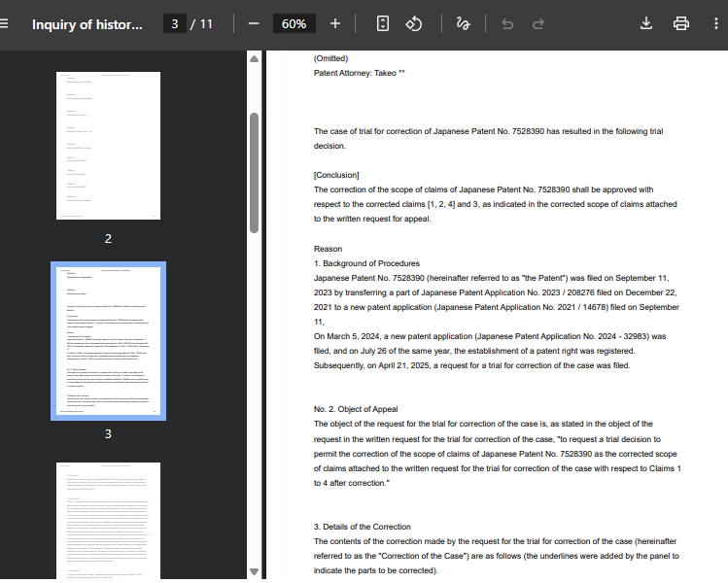Click the total page count '/ 11'
The height and width of the screenshot is (583, 728).
coord(201,24)
